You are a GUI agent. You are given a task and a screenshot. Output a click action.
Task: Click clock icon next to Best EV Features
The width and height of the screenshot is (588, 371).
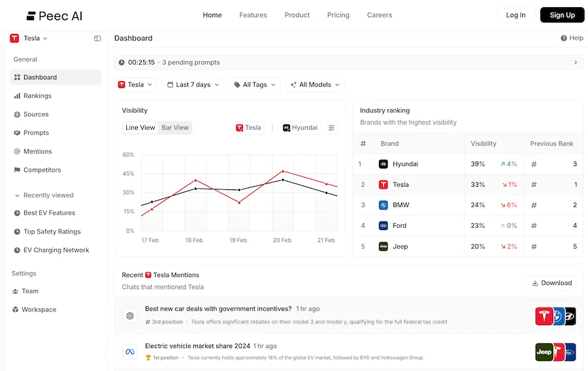coord(17,213)
